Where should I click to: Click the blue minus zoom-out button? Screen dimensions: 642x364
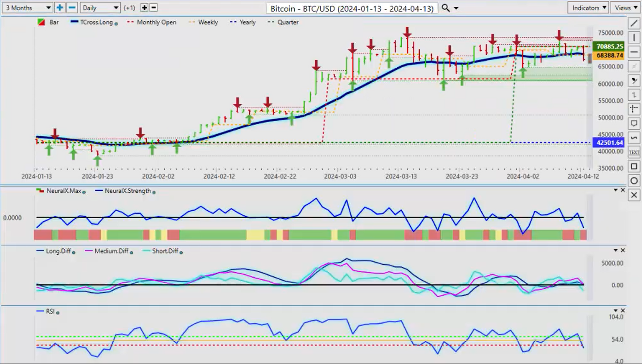point(72,8)
